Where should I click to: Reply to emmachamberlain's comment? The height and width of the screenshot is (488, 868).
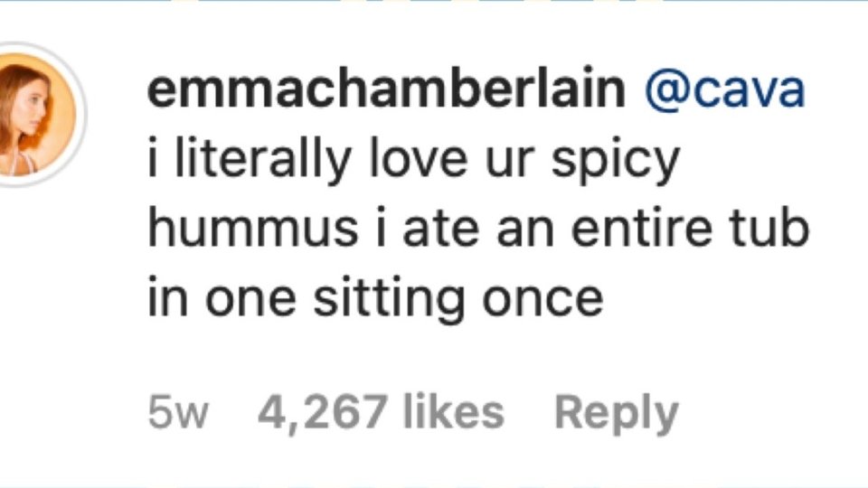(616, 413)
